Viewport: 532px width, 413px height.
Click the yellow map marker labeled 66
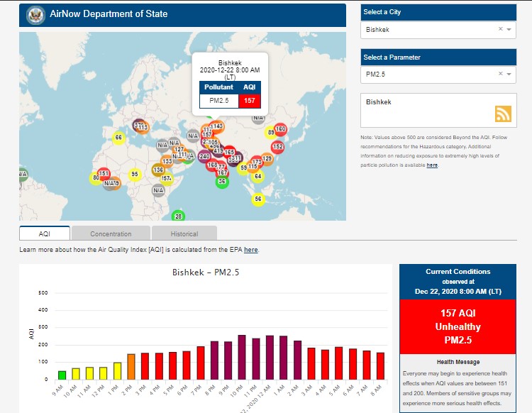118,138
